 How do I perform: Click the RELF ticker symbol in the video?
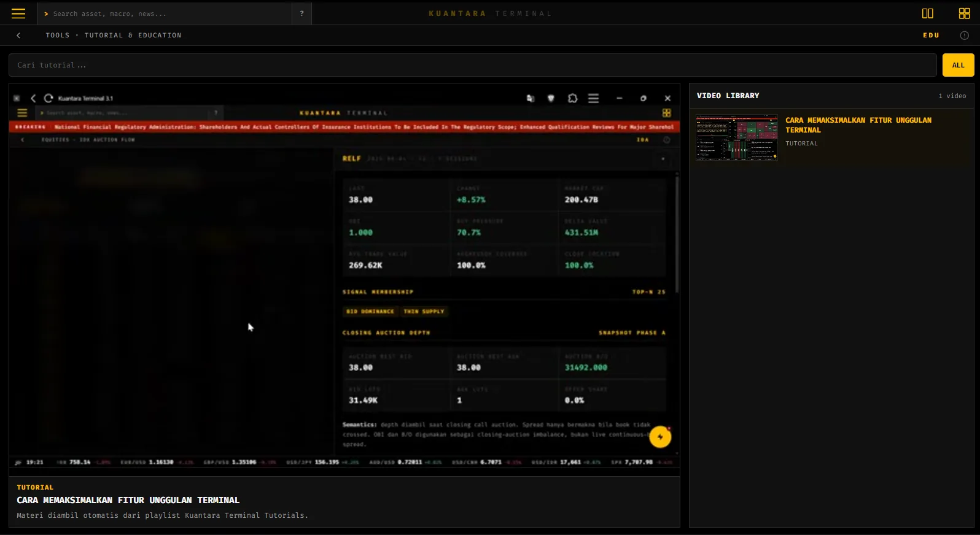[351, 158]
